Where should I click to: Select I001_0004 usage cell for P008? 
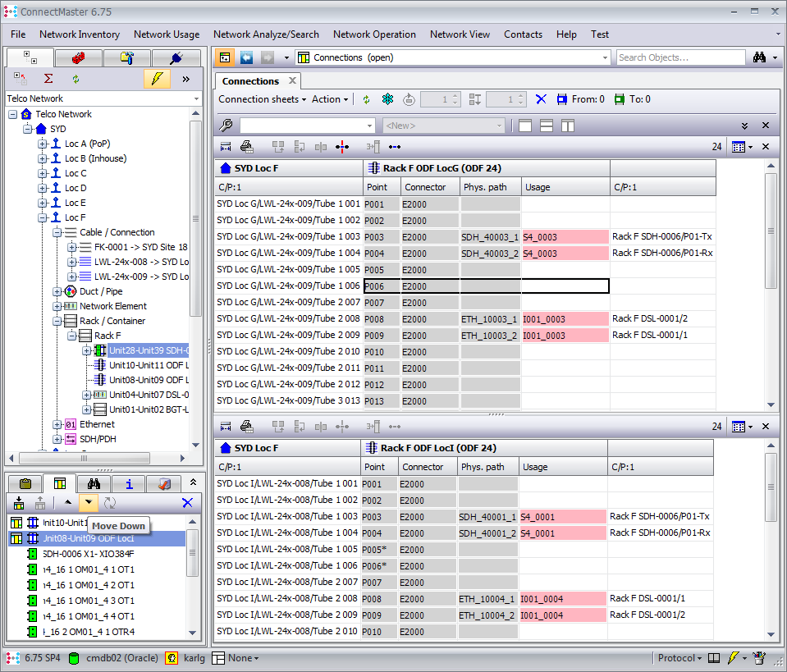(563, 599)
